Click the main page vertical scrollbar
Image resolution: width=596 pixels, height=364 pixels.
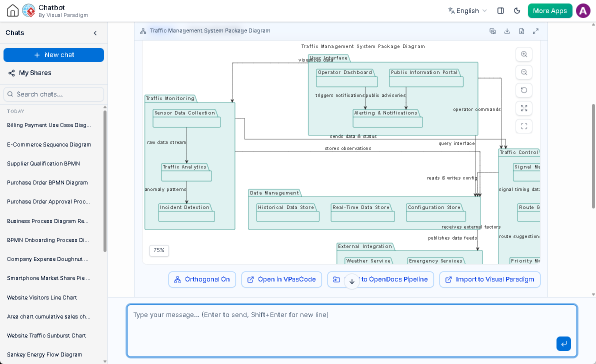pos(593,156)
